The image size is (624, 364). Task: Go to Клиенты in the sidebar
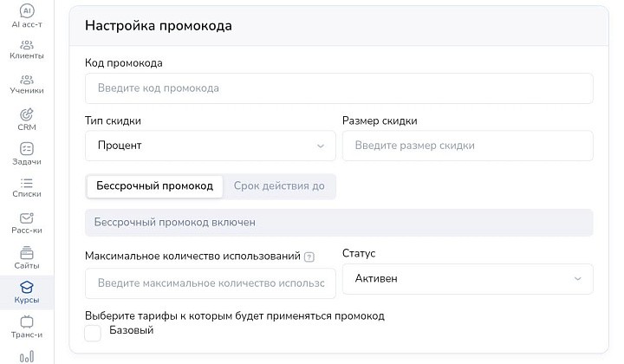[x=27, y=49]
